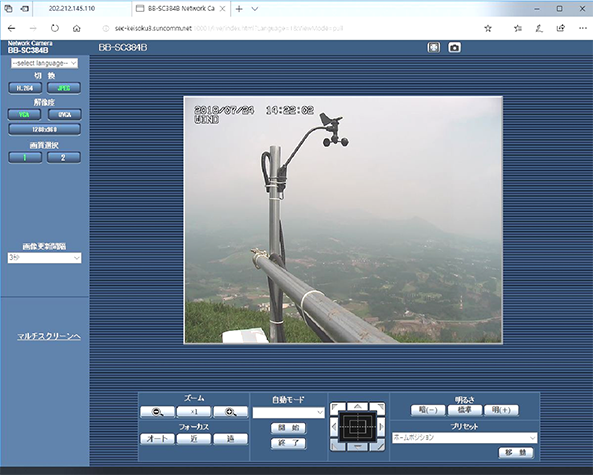
Task: Refresh the browser page
Action: tap(55, 28)
